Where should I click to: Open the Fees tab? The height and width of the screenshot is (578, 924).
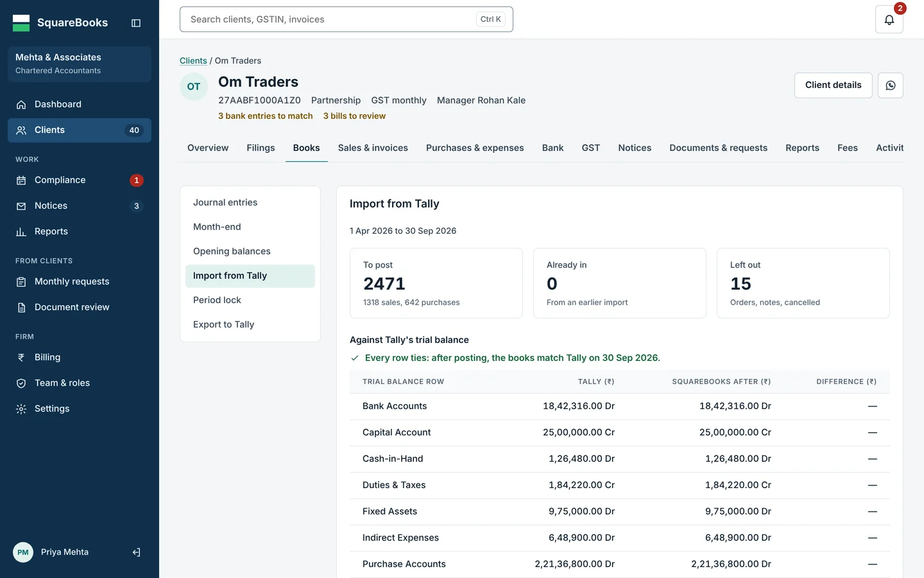(x=848, y=148)
